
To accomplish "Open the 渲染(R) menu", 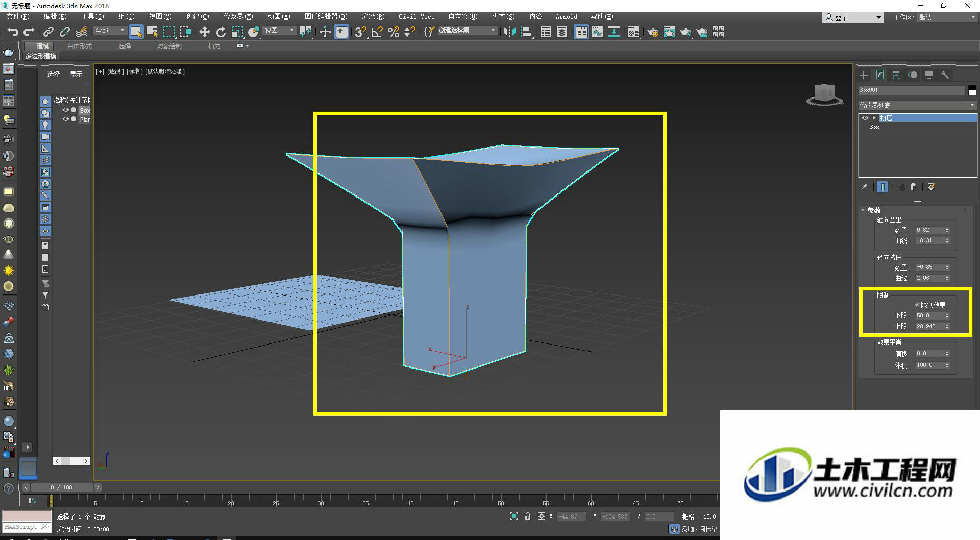I will click(373, 17).
